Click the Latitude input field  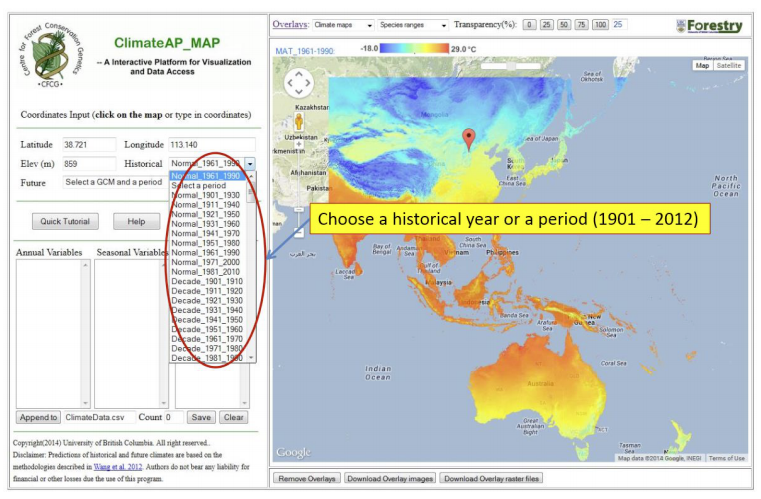coord(89,145)
